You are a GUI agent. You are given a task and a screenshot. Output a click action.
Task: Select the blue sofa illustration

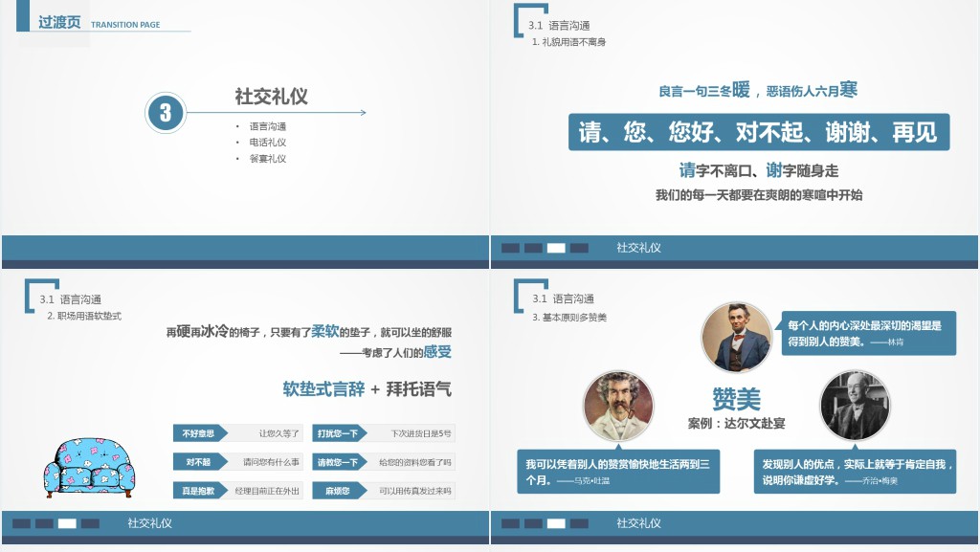click(x=89, y=467)
